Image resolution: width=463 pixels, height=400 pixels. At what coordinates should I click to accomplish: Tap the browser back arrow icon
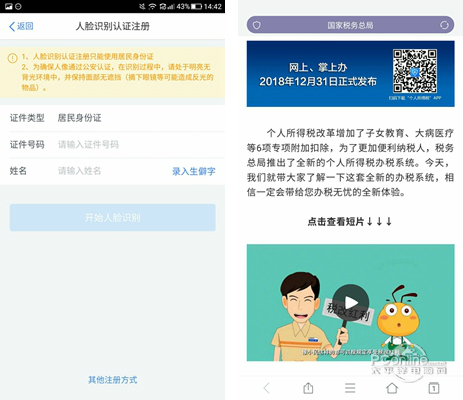coord(266,388)
